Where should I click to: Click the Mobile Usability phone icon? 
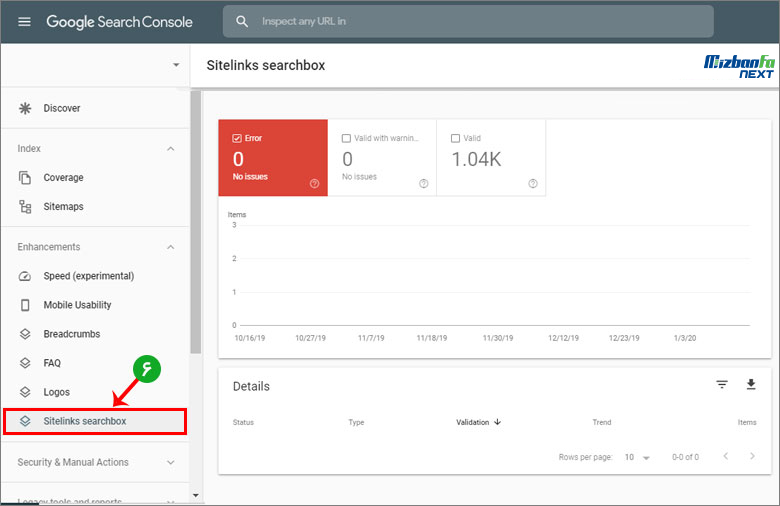[x=25, y=305]
